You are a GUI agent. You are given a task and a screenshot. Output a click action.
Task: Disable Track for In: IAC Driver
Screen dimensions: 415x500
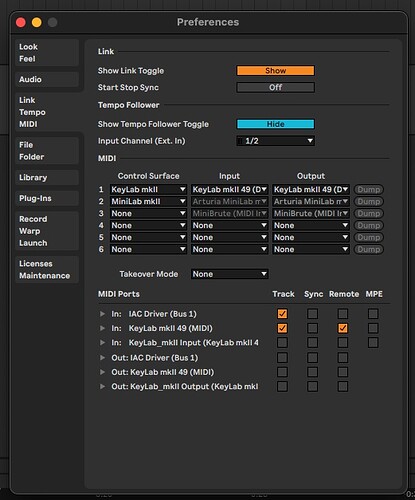click(282, 314)
